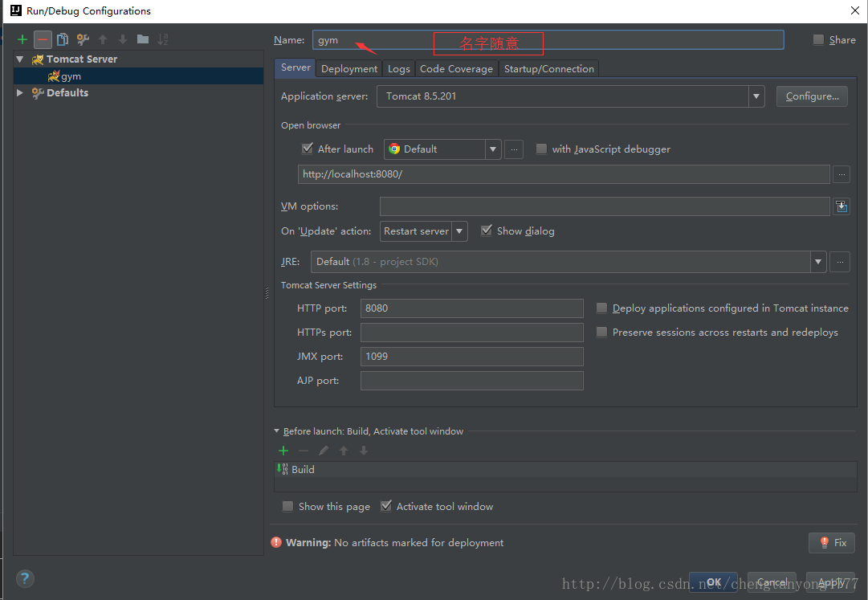Click JMX port field 1099
This screenshot has width=868, height=600.
click(471, 357)
